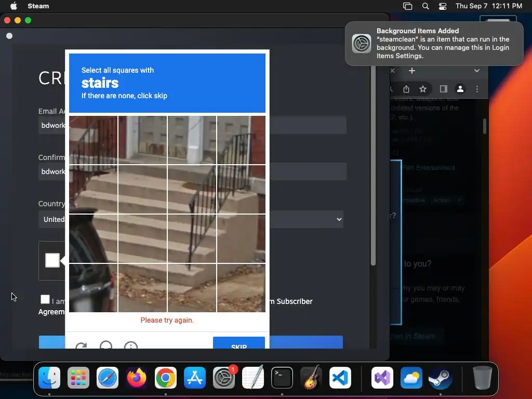Click the Background Items Added notification
532x399 pixels.
click(x=434, y=44)
